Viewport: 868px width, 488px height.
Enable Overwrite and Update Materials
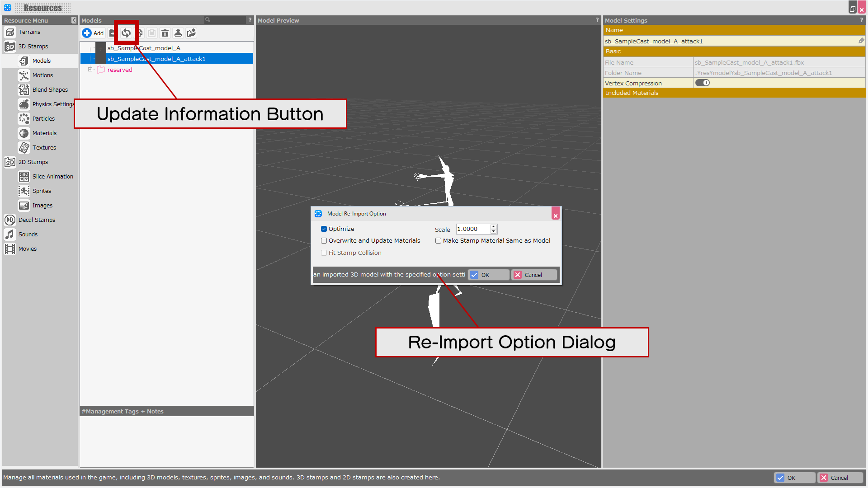[x=324, y=241]
